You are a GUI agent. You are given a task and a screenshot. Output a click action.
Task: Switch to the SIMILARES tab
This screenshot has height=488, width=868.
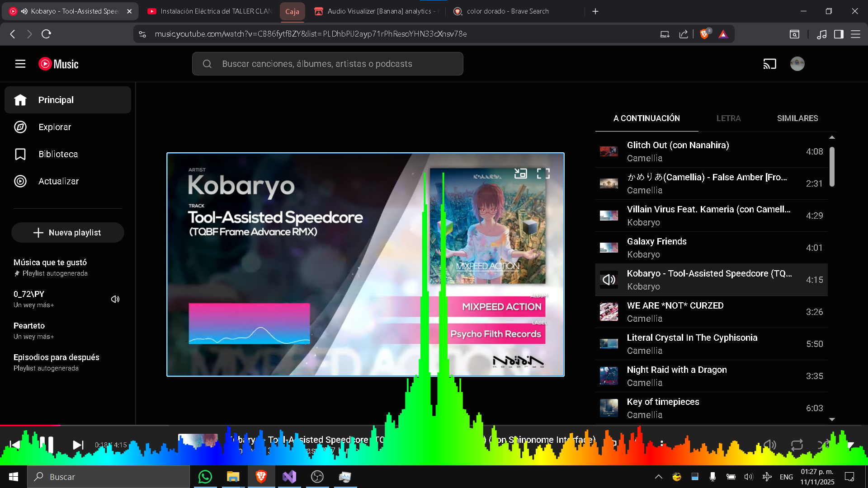point(797,118)
